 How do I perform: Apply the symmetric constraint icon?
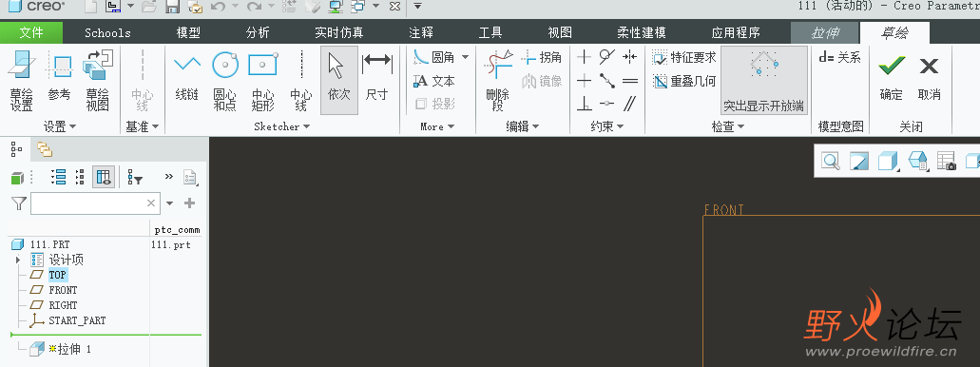[x=629, y=57]
